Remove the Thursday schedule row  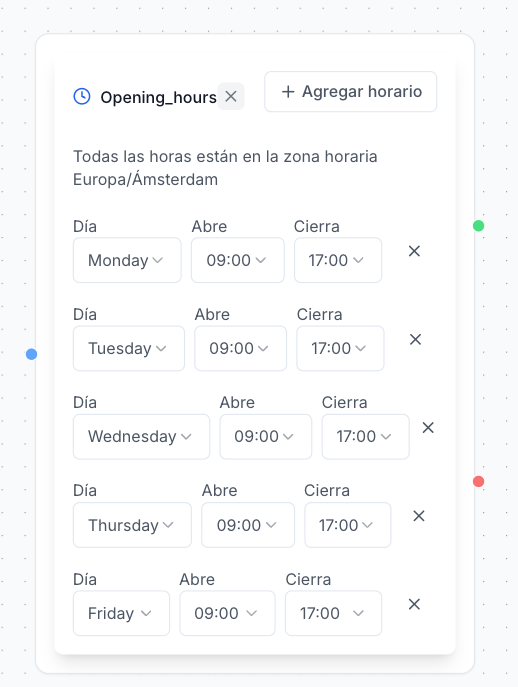click(x=419, y=516)
